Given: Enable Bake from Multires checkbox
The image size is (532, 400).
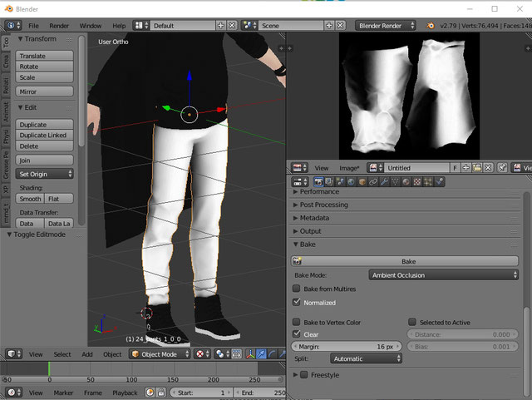Looking at the screenshot, I should (297, 288).
